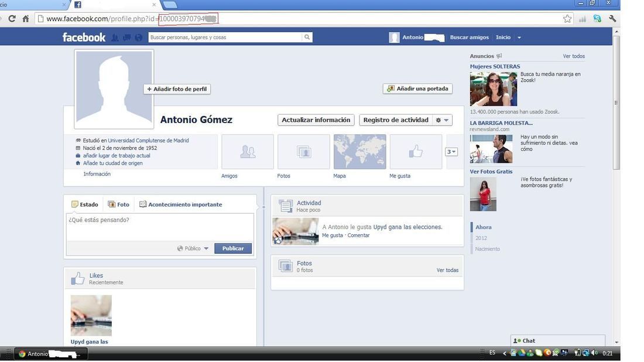Expand the '3' more sections dropdown
Image resolution: width=644 pixels, height=362 pixels.
point(451,152)
